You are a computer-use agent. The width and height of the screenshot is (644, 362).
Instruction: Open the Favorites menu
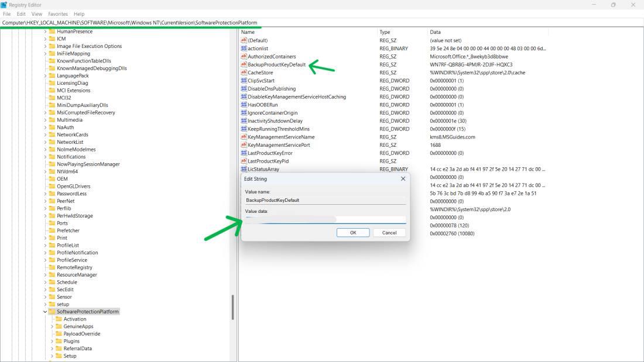(x=58, y=14)
